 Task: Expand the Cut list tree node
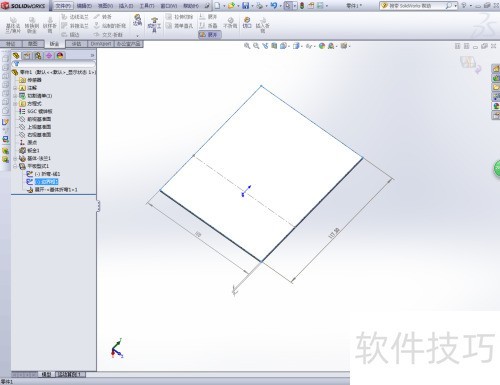[x=15, y=96]
